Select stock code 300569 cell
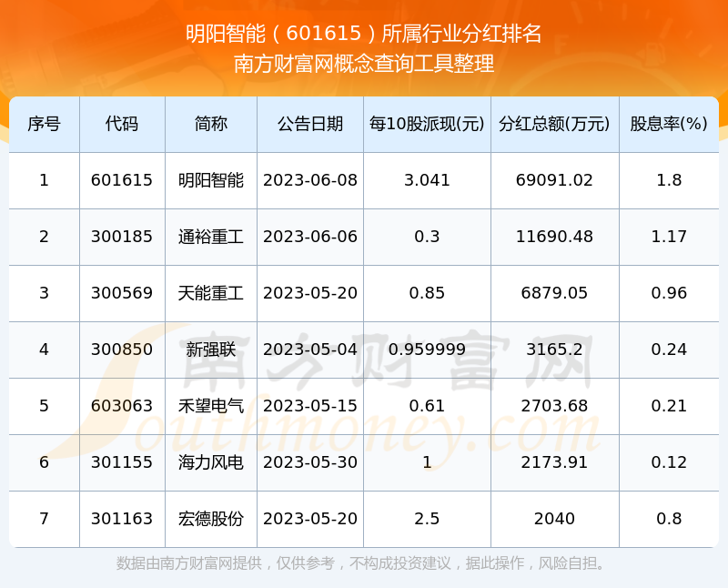 coord(122,293)
